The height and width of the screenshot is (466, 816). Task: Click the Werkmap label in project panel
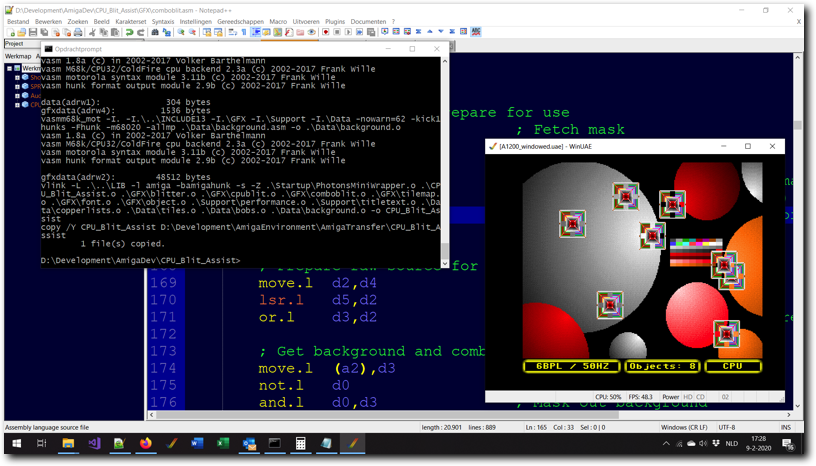pos(18,56)
